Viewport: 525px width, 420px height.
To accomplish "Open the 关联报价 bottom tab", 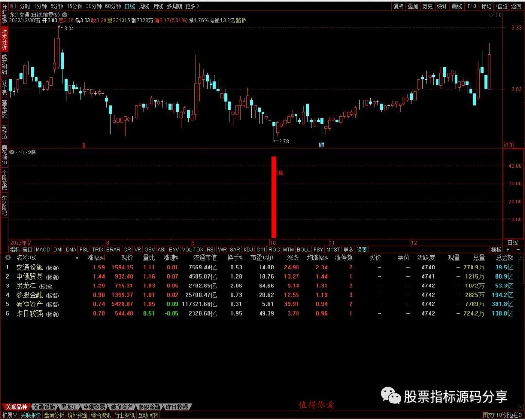I will point(31,415).
